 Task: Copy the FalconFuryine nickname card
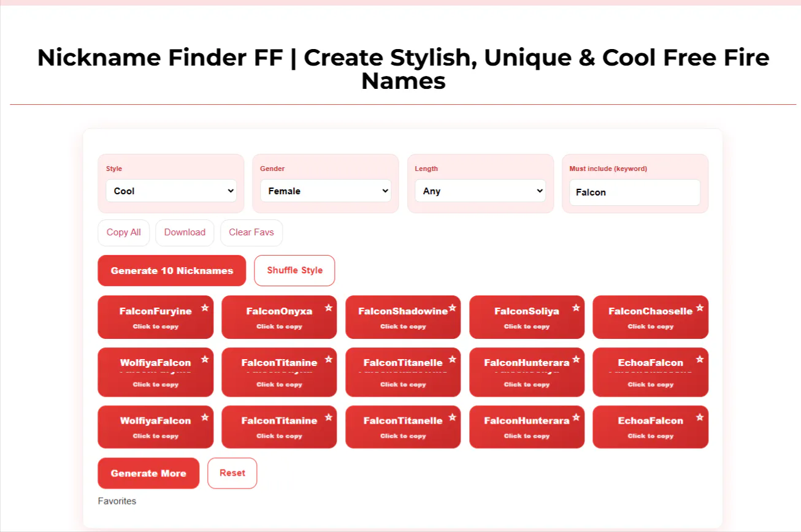coord(156,317)
